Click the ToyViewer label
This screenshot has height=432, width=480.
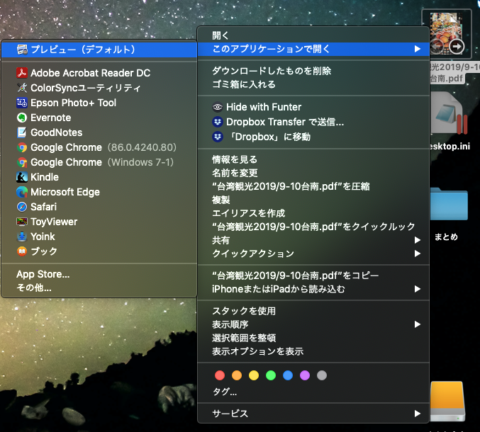coord(54,222)
